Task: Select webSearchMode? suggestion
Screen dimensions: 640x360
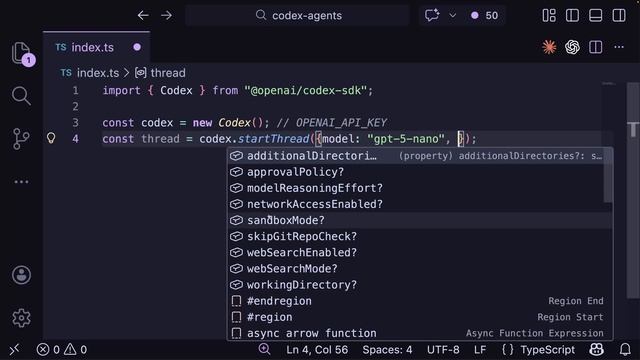Action: [x=420, y=269]
